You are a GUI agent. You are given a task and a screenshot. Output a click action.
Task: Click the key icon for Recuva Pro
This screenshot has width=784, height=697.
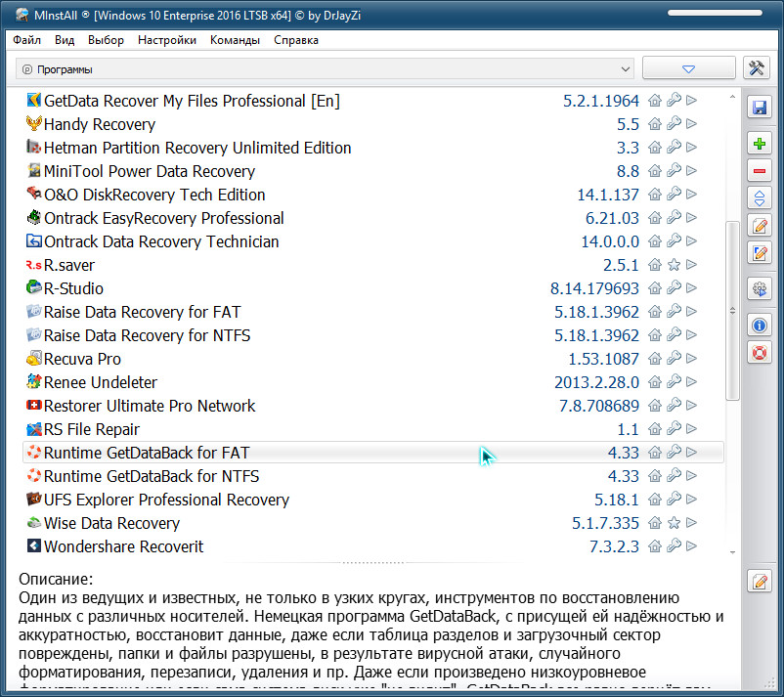[673, 359]
